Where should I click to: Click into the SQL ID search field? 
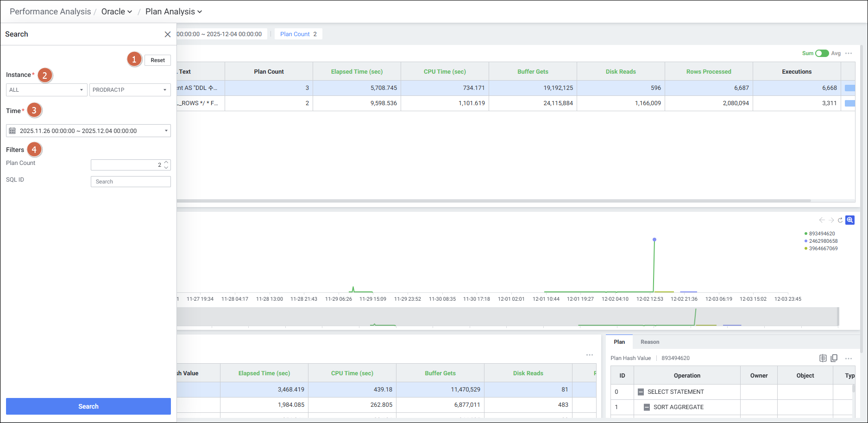coord(131,182)
